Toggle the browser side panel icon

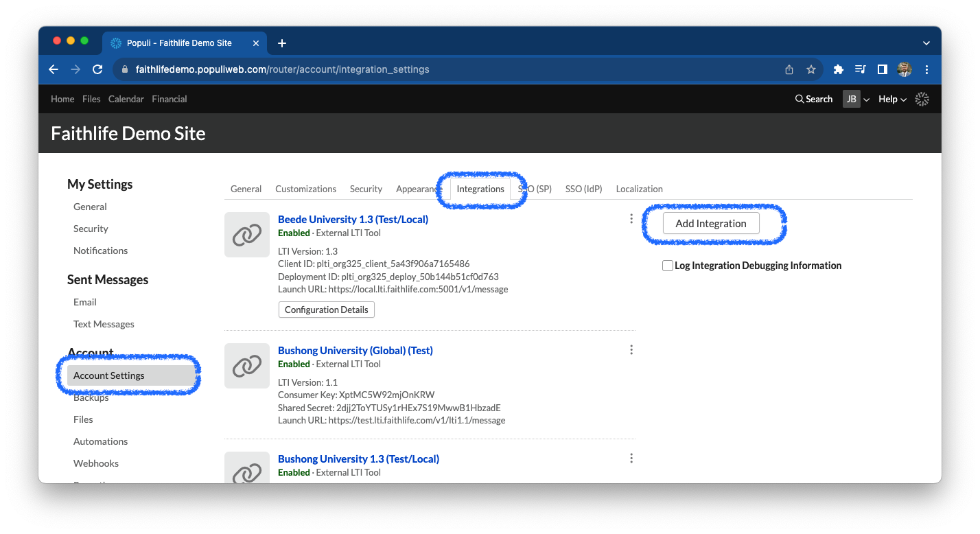click(x=883, y=69)
